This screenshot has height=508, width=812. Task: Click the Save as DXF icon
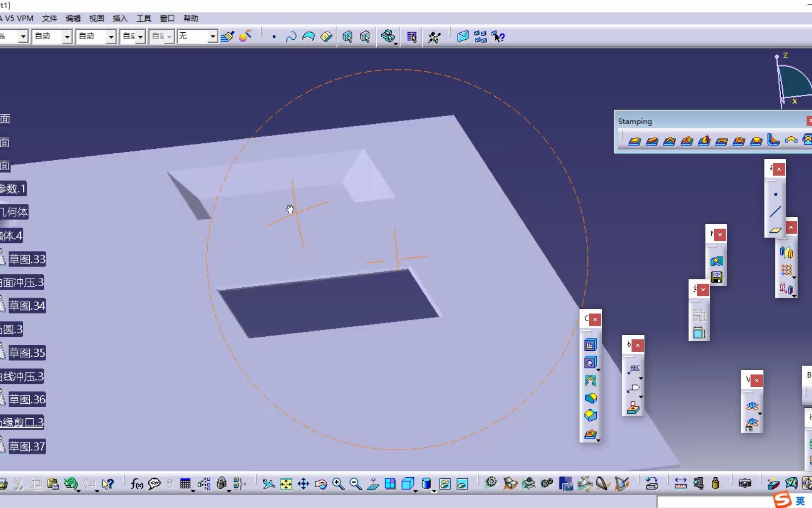716,277
